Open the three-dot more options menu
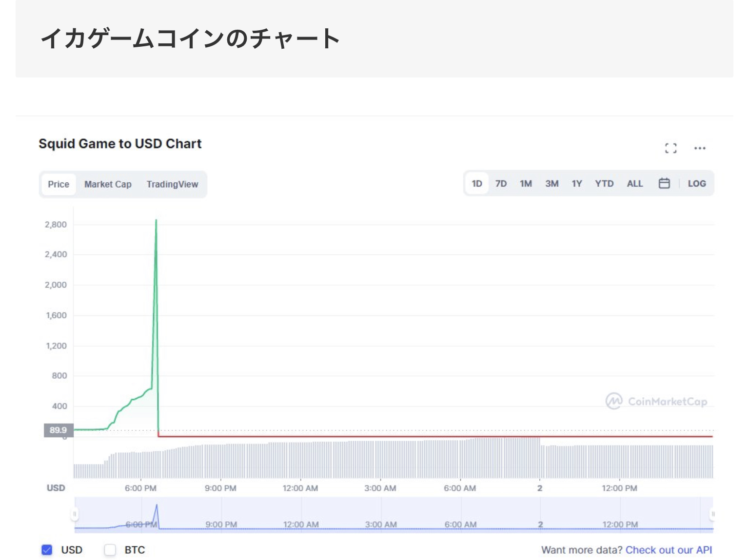 click(699, 148)
